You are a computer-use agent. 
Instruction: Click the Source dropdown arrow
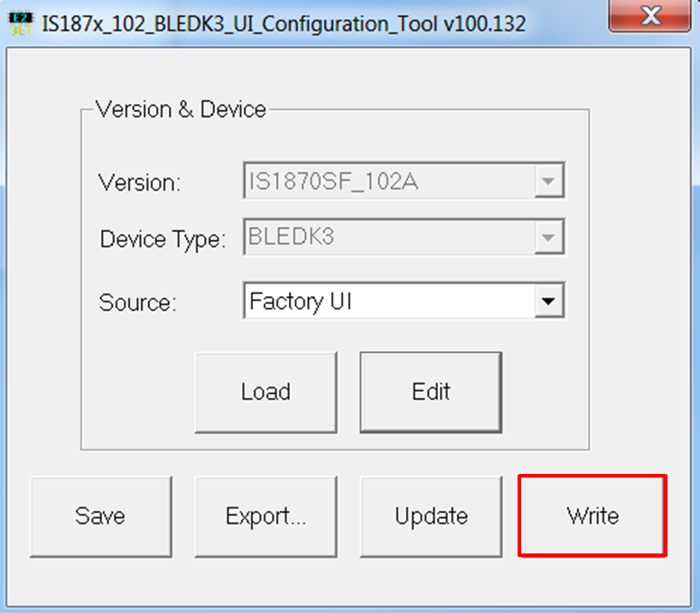tap(547, 301)
